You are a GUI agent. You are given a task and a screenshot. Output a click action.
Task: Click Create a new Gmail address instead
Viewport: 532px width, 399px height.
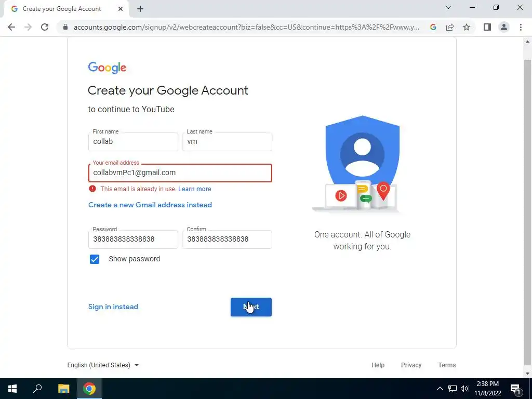pyautogui.click(x=150, y=205)
